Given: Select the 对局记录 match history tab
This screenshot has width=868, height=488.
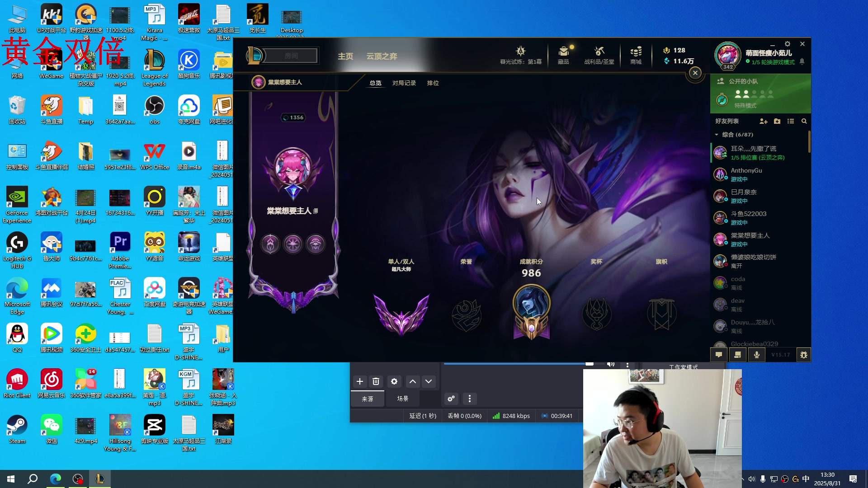Looking at the screenshot, I should point(404,83).
